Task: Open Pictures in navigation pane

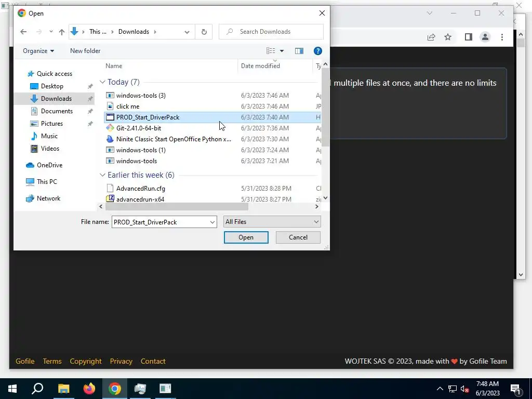Action: coord(51,124)
